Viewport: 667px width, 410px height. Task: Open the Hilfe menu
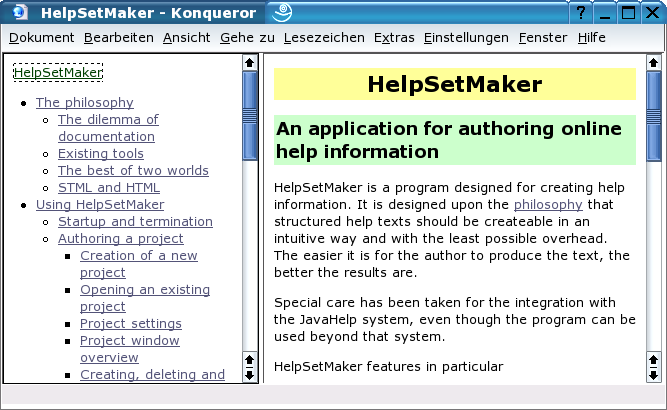pyautogui.click(x=592, y=38)
